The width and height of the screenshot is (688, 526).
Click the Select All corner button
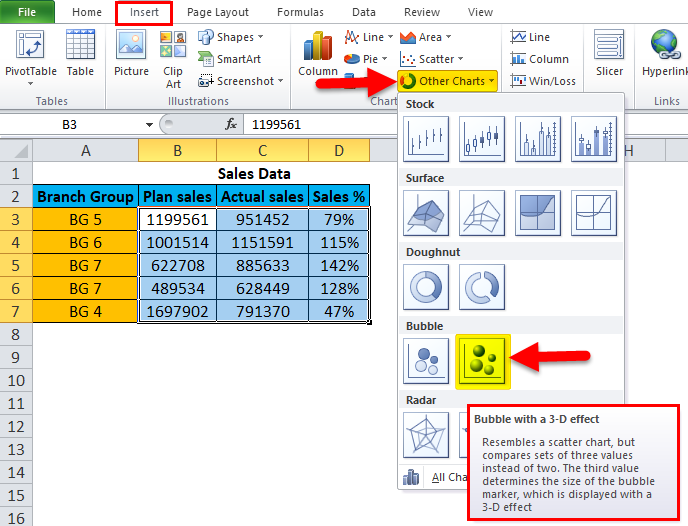pyautogui.click(x=16, y=150)
